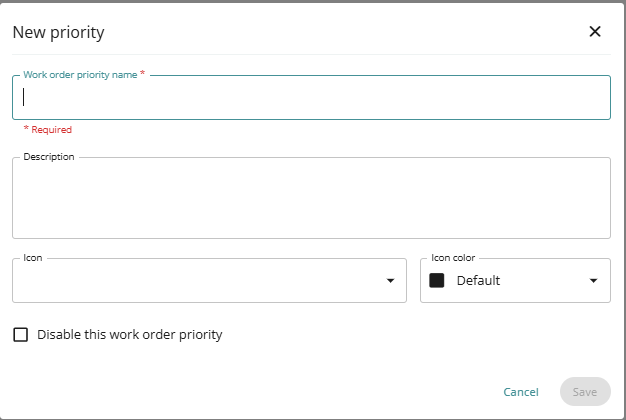This screenshot has height=420, width=626.
Task: Click the 'Icon color' field label
Action: [x=453, y=258]
